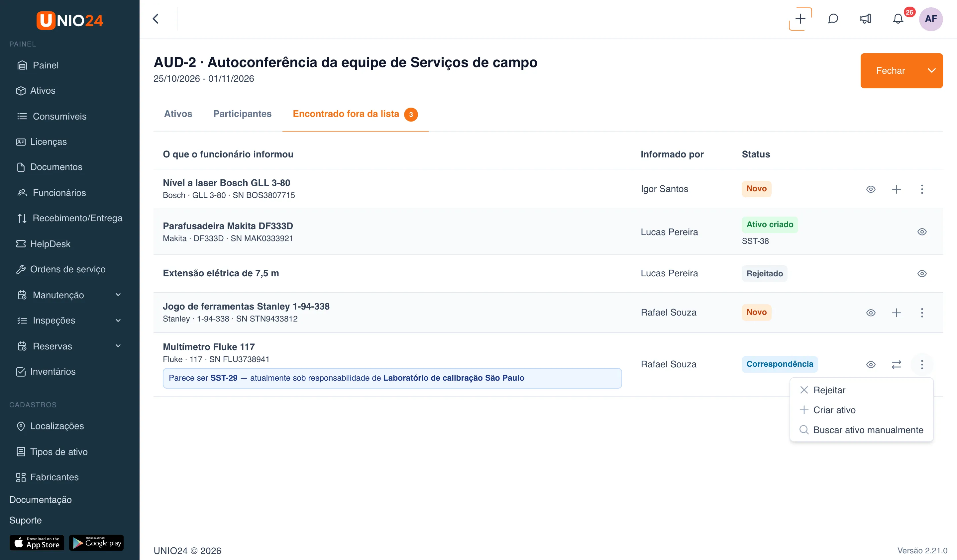Follow the SST-29 link in the match hint

pos(224,378)
